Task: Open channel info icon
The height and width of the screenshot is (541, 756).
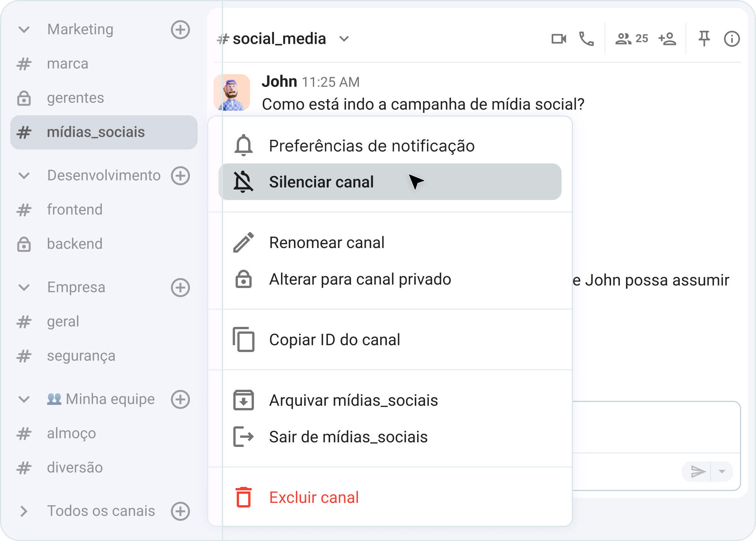Action: 732,39
